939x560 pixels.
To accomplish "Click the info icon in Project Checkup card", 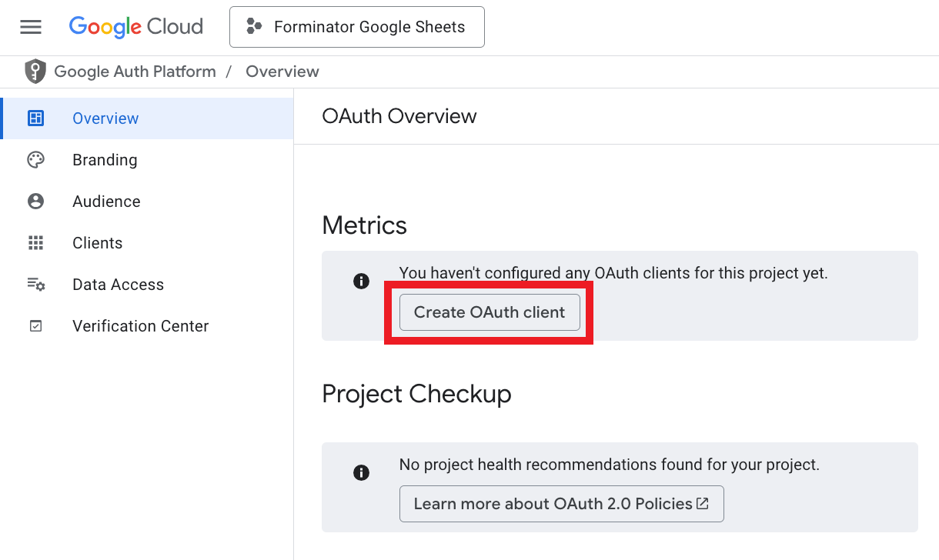I will [361, 473].
